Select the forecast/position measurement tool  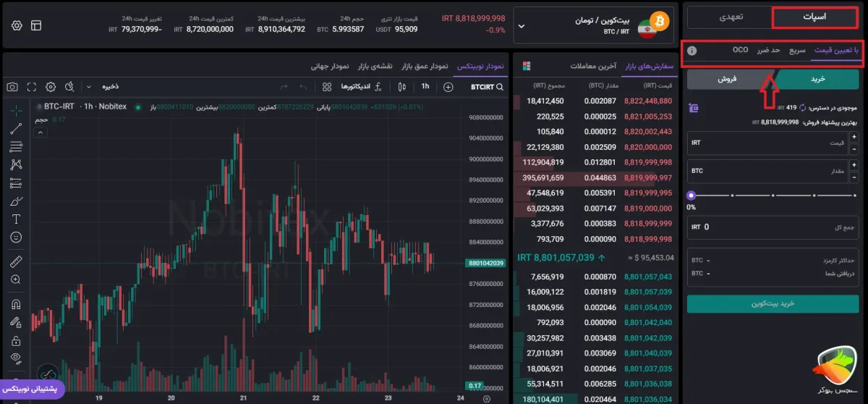[x=16, y=182]
